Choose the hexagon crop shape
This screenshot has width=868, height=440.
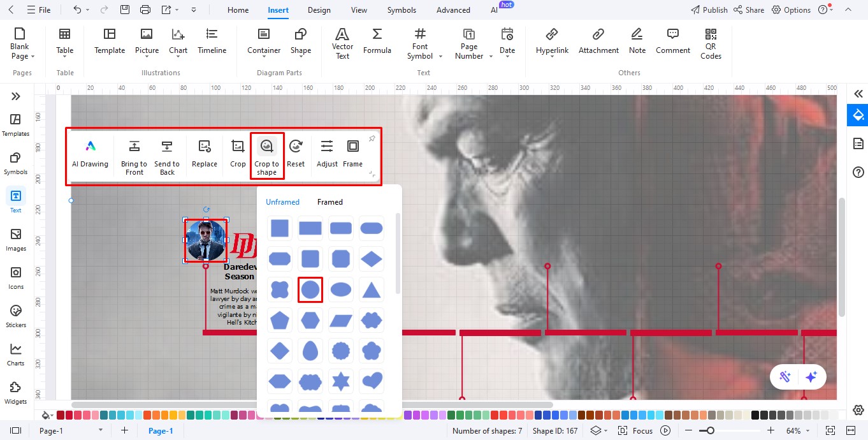tap(310, 320)
